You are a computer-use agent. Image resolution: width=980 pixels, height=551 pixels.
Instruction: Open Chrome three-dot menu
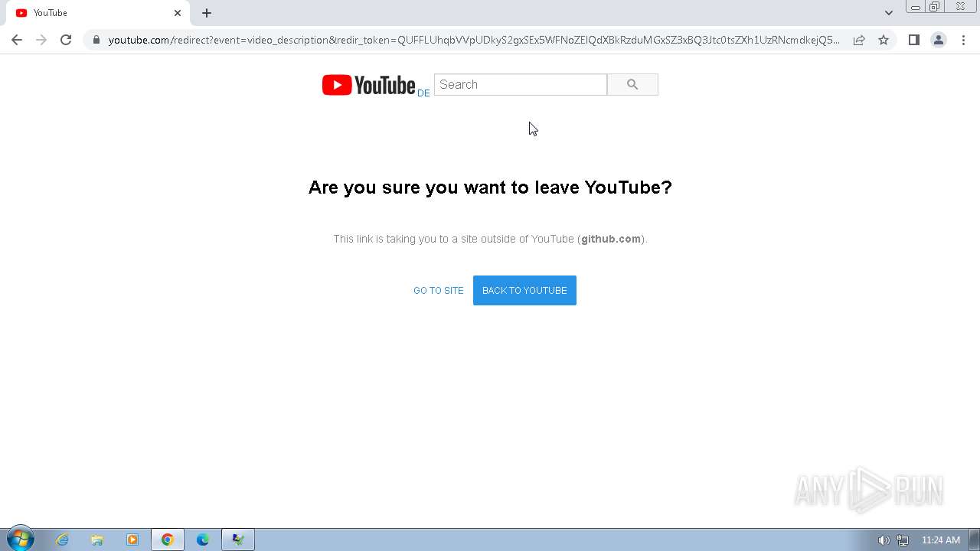tap(963, 40)
